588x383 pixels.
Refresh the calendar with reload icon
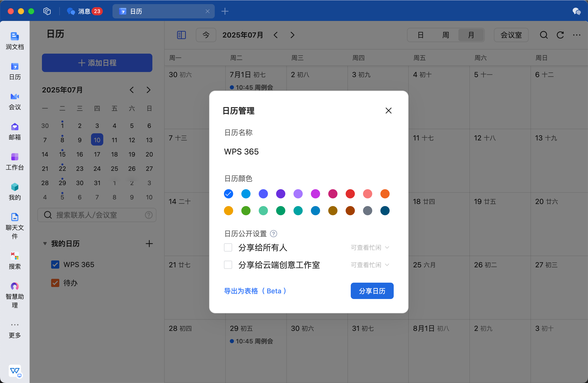(x=560, y=35)
